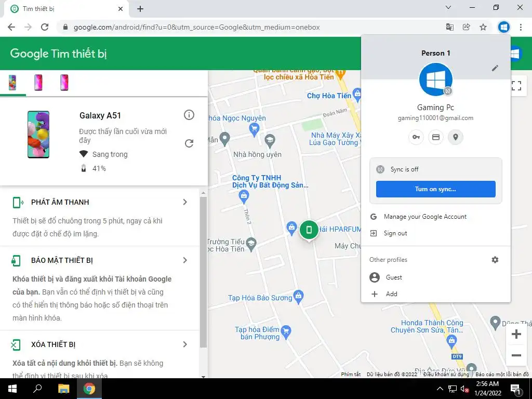Expand XÓA THIẾT BỊ chevron arrow

click(185, 344)
